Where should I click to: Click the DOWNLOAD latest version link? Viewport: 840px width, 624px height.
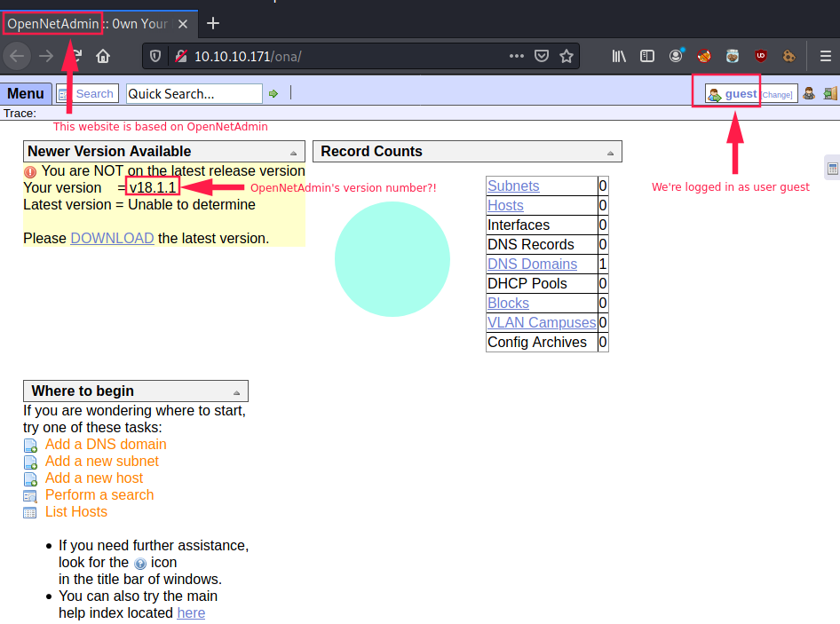[x=112, y=238]
